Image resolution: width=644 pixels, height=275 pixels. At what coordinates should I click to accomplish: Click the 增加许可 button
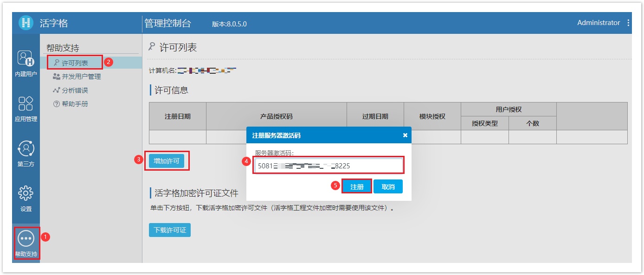point(167,161)
